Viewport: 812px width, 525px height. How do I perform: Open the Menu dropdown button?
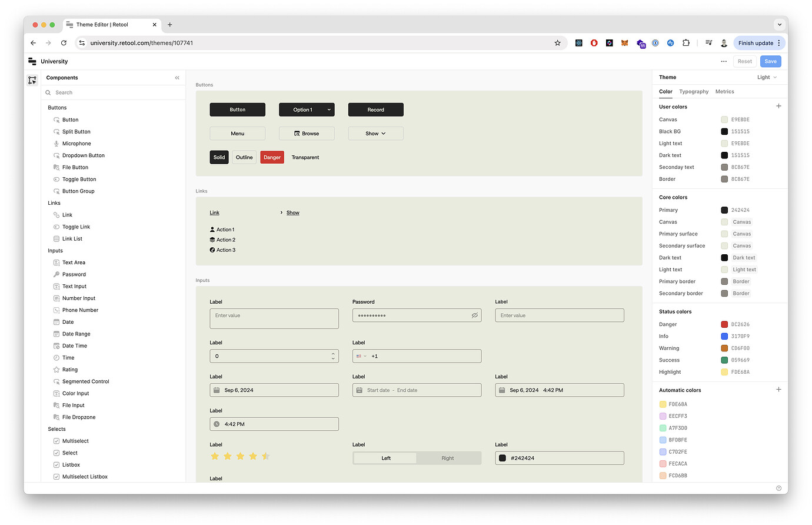point(238,134)
